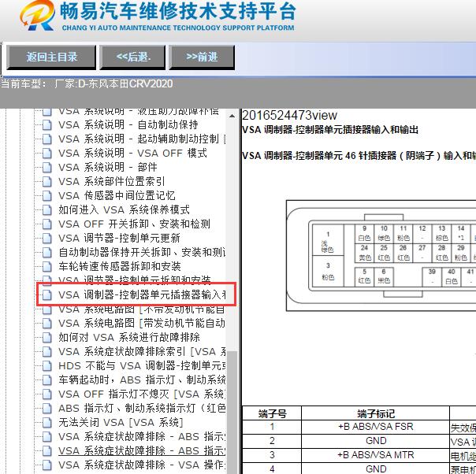
Task: Open 如何进入 VSA 系统保养模式
Action: (125, 209)
